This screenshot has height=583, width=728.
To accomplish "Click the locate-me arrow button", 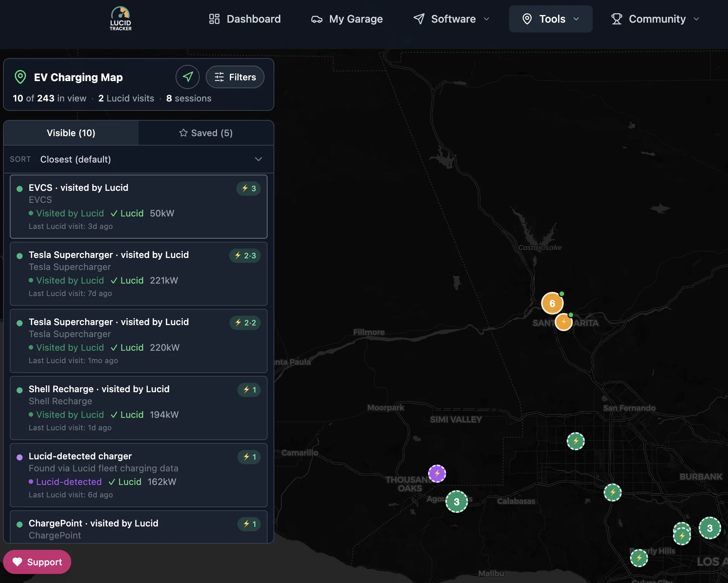I will 188,77.
